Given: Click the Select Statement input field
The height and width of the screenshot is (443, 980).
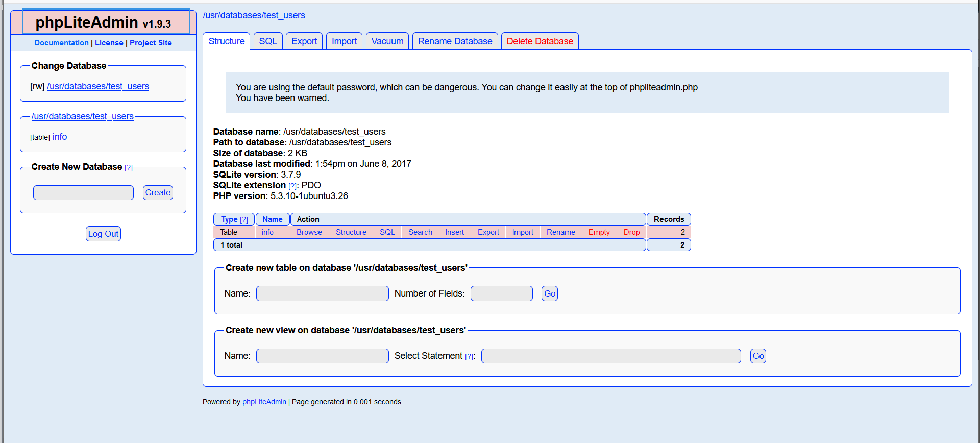Looking at the screenshot, I should [611, 356].
